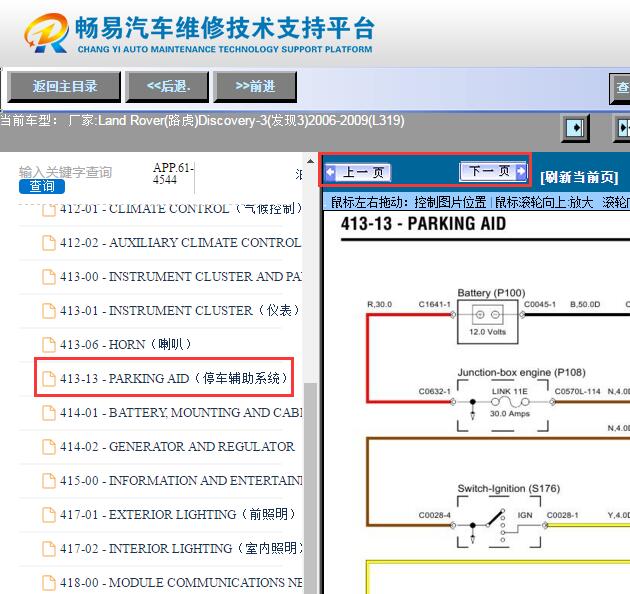
Task: Click connector label C0028-4 in diagram
Action: (434, 515)
